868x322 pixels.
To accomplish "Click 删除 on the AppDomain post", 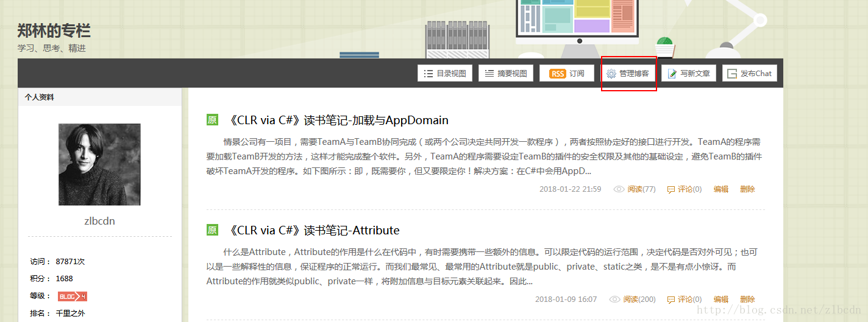I will coord(747,189).
